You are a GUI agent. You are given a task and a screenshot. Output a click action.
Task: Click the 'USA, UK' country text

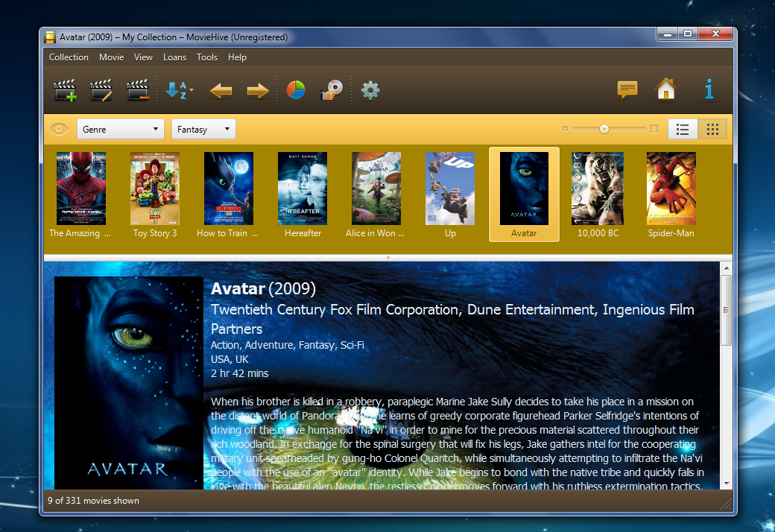(230, 359)
